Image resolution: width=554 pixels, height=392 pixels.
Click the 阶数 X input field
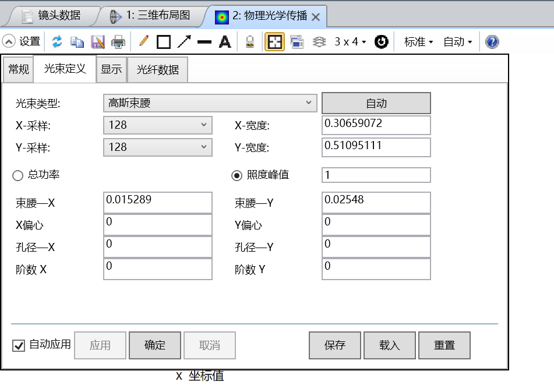coord(158,269)
